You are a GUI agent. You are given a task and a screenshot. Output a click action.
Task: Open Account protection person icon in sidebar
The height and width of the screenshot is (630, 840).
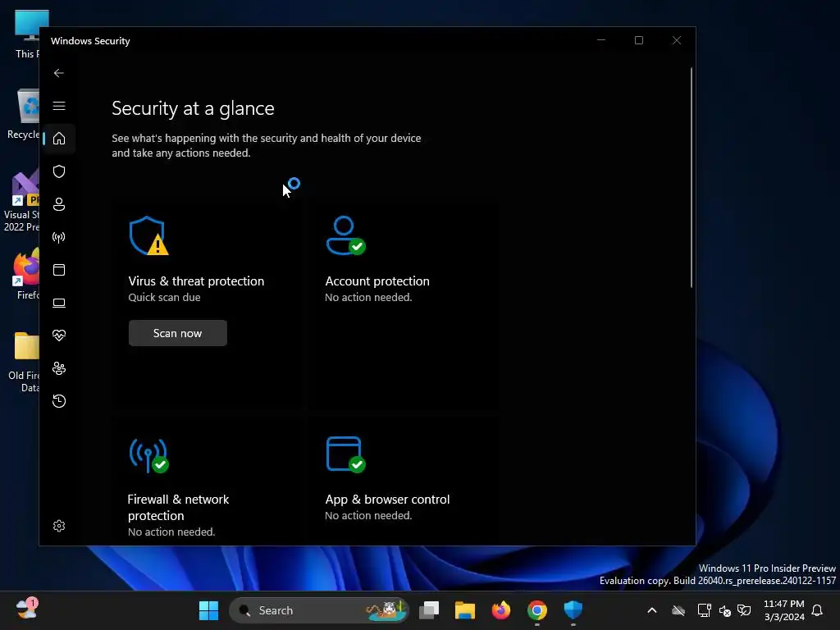[59, 204]
